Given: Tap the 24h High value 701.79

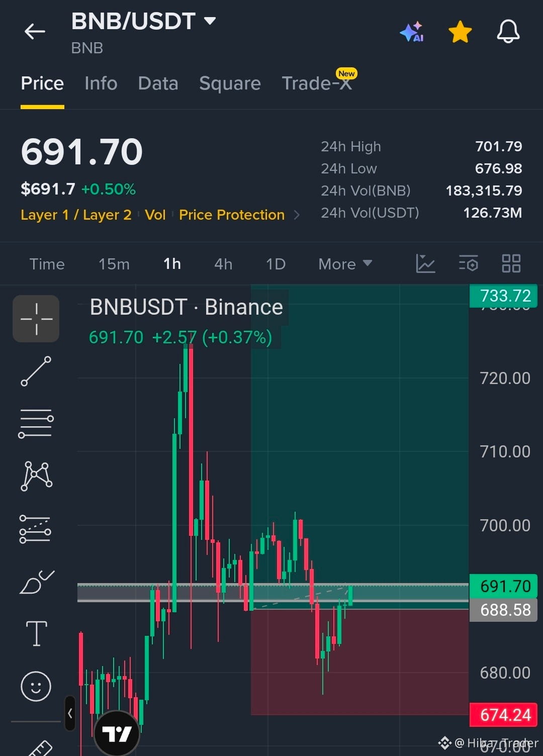Looking at the screenshot, I should (x=499, y=146).
